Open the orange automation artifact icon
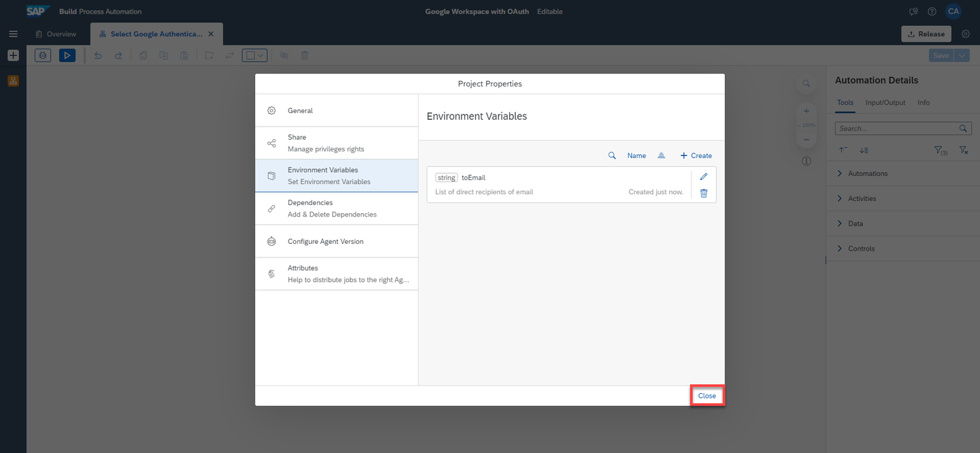 coord(13,81)
